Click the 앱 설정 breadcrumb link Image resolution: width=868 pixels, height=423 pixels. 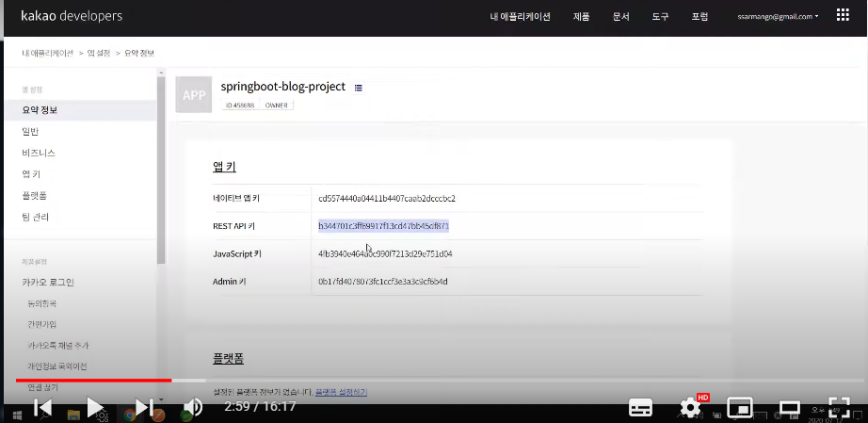99,53
